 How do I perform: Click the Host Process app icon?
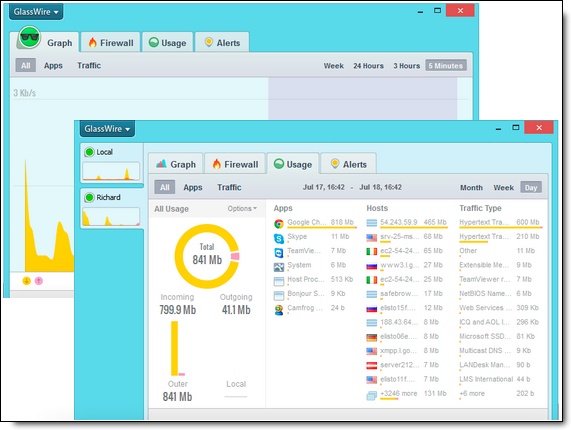coord(279,281)
